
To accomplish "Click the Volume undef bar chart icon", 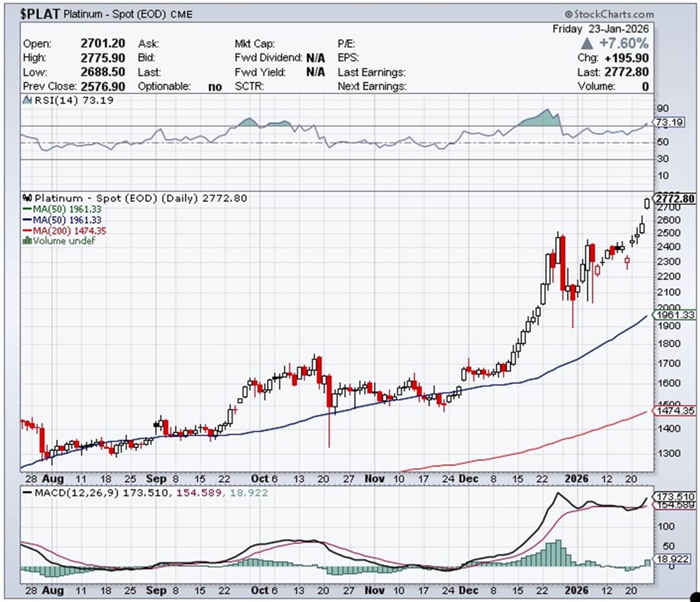I will [27, 241].
